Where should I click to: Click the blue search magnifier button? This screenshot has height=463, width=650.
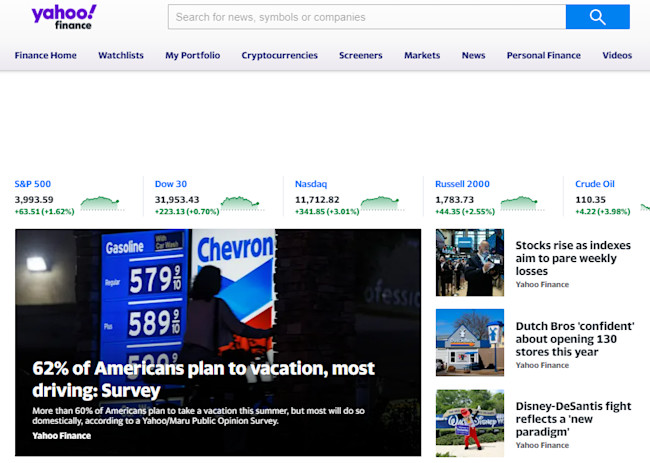pos(597,17)
